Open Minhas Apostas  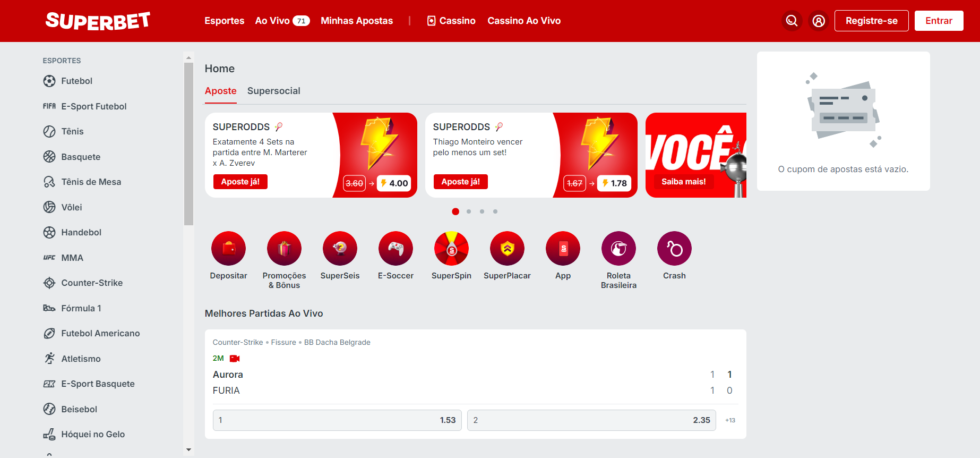pos(357,21)
